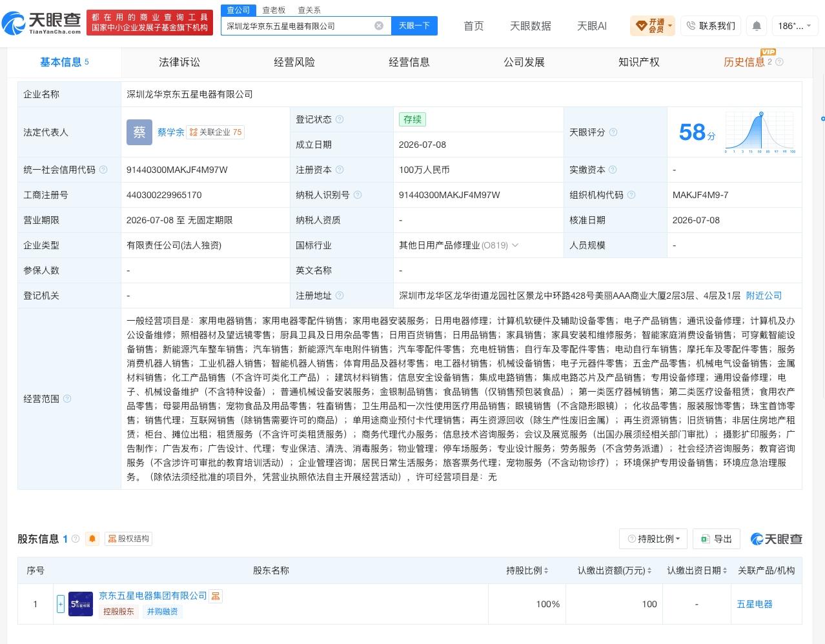Open the help icon beside 注册资本
825x644 pixels.
point(340,170)
